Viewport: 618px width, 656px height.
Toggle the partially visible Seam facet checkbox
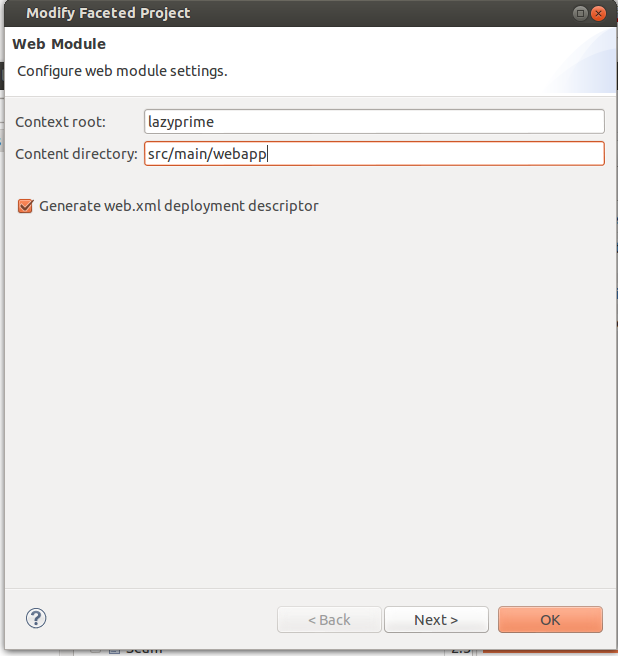pos(95,651)
